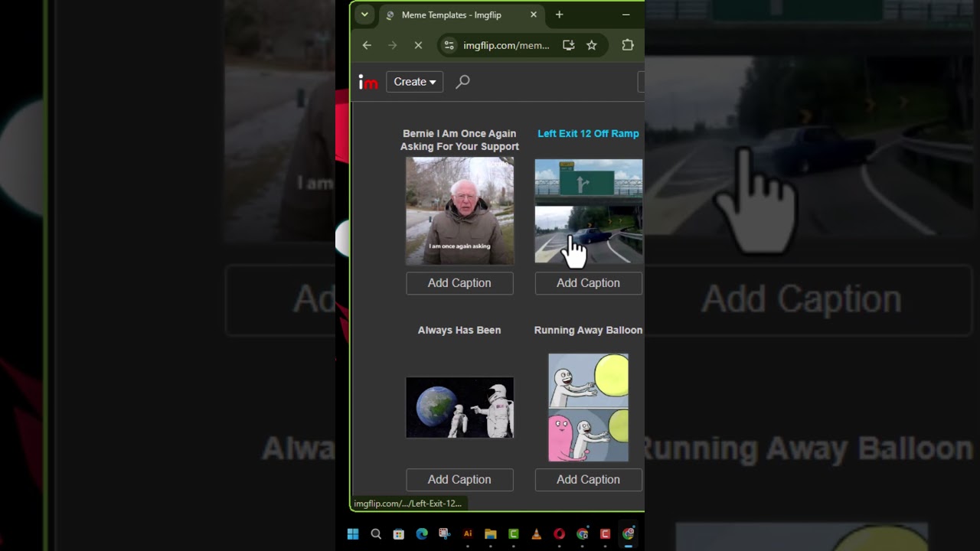The width and height of the screenshot is (980, 551).
Task: Add Caption to Left Exit 12 Off Ramp
Action: (588, 283)
